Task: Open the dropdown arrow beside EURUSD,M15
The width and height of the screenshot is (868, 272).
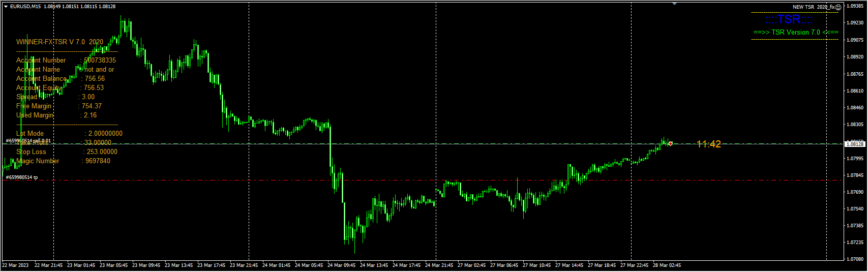Action: pyautogui.click(x=6, y=7)
